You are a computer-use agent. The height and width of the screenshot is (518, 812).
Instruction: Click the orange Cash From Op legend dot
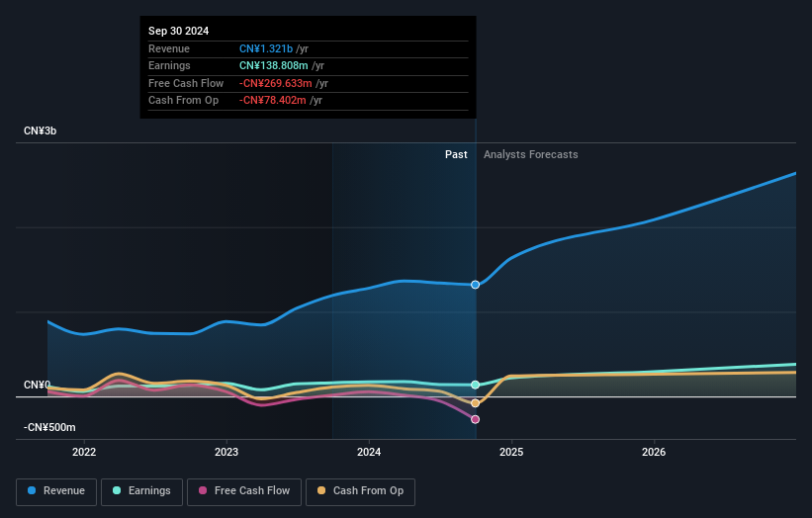coord(321,490)
